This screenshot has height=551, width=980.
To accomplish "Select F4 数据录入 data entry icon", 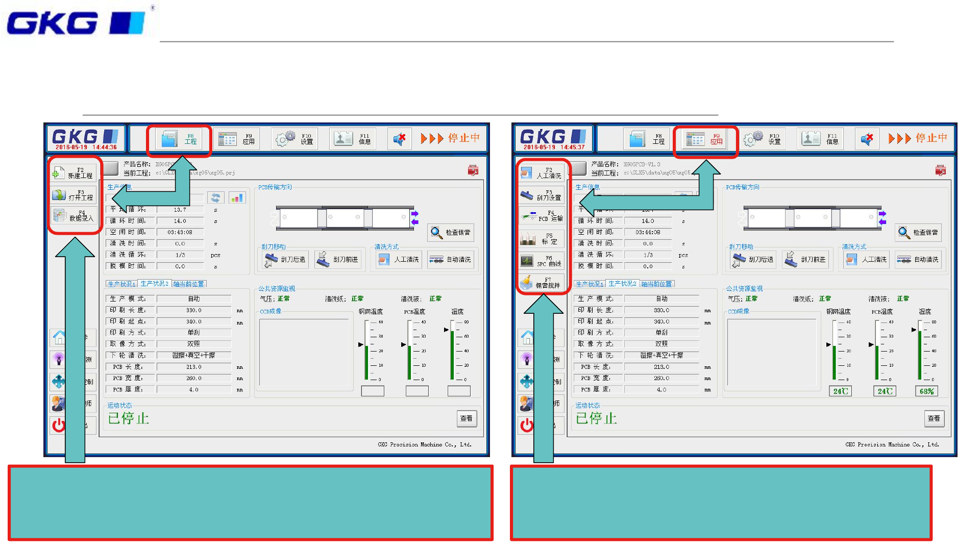I will tap(73, 216).
